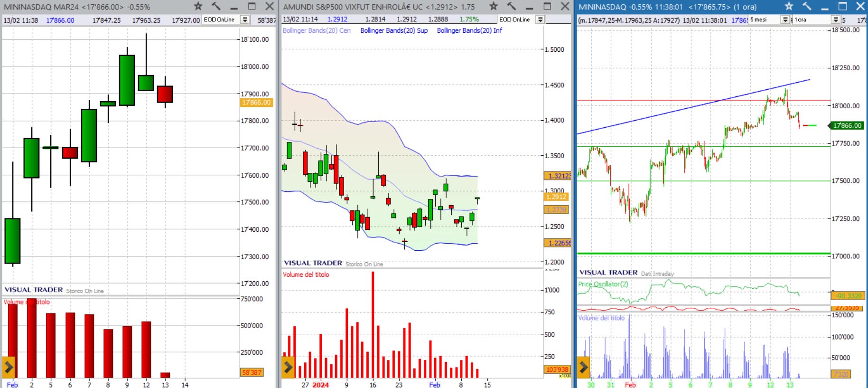
Task: Select Bollinger Bands(20) Inf indicator label
Action: point(469,30)
